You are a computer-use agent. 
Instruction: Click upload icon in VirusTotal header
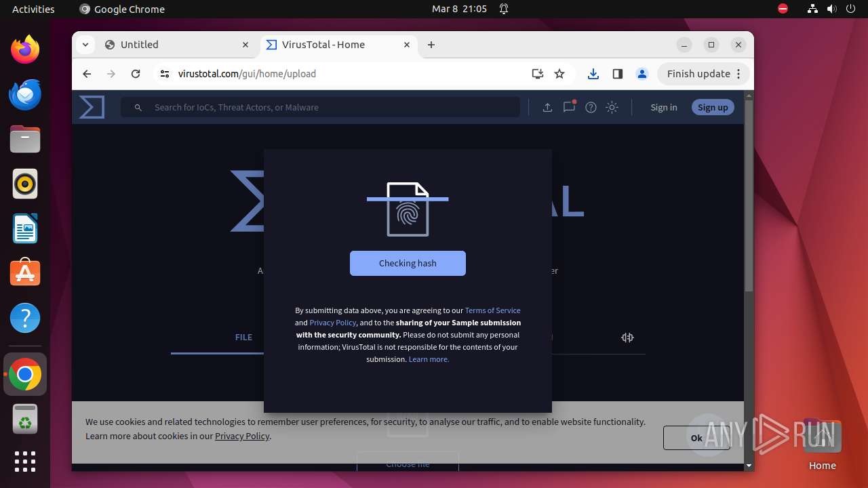coord(547,107)
